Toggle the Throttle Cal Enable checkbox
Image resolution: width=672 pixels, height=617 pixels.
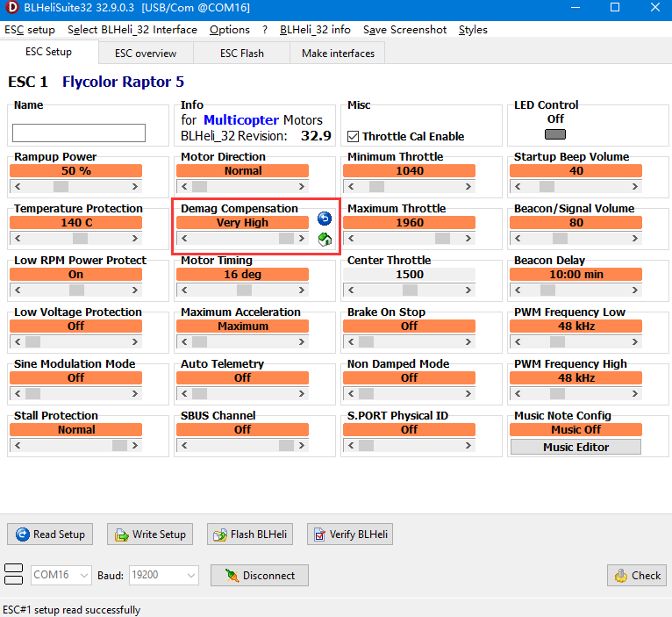click(354, 136)
